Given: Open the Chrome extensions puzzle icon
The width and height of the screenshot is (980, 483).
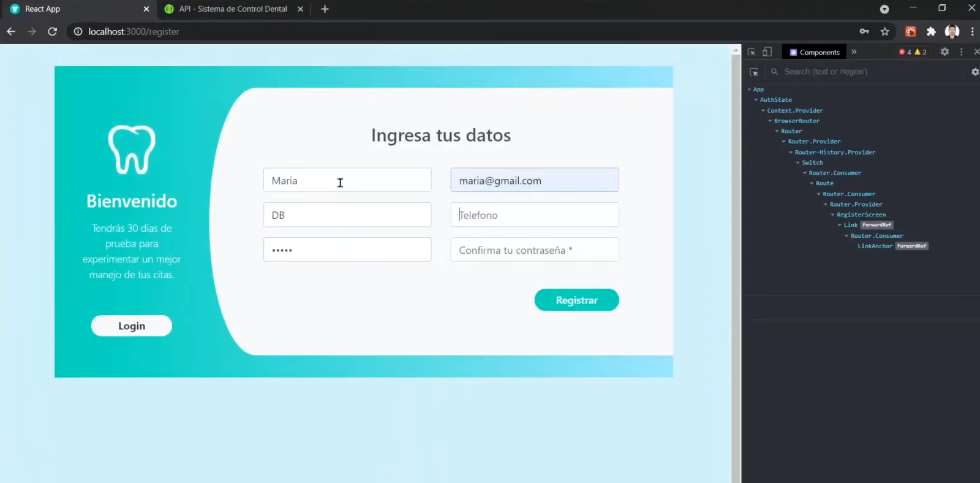Looking at the screenshot, I should 931,31.
